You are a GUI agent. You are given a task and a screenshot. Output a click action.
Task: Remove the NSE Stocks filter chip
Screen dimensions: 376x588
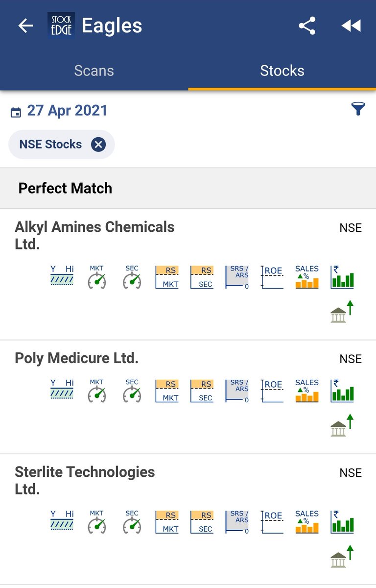(x=98, y=145)
